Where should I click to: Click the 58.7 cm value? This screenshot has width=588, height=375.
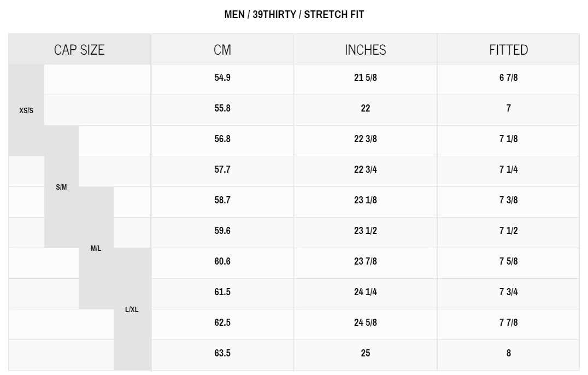[222, 200]
